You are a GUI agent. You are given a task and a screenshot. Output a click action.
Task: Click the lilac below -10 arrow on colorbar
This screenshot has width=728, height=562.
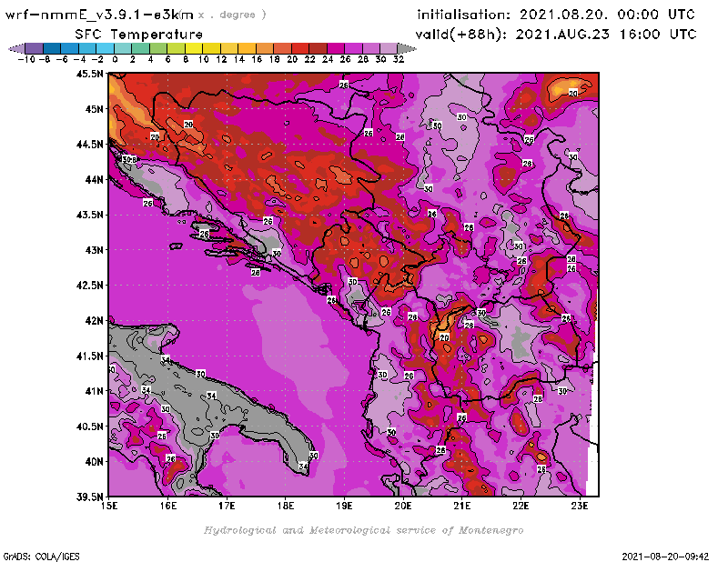click(17, 48)
